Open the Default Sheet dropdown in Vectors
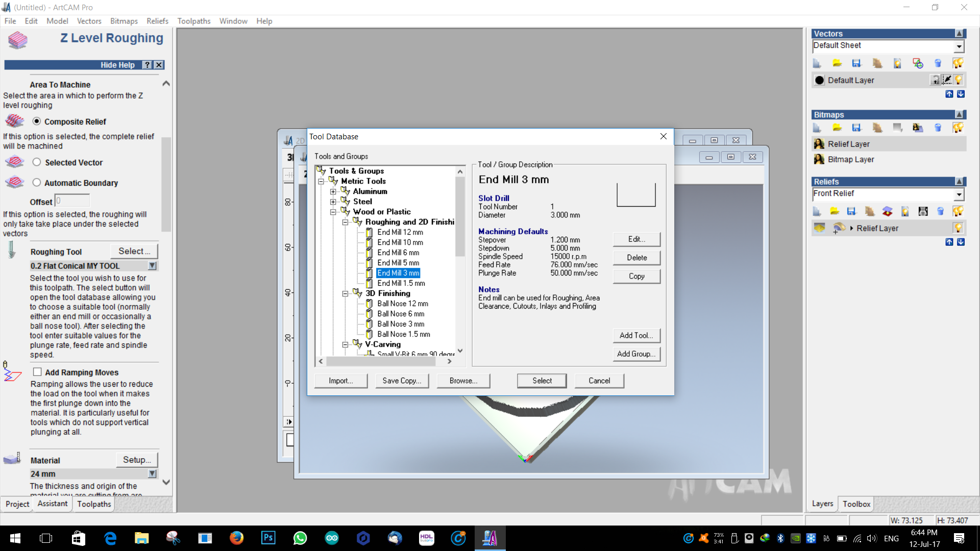This screenshot has width=980, height=551. pyautogui.click(x=959, y=46)
